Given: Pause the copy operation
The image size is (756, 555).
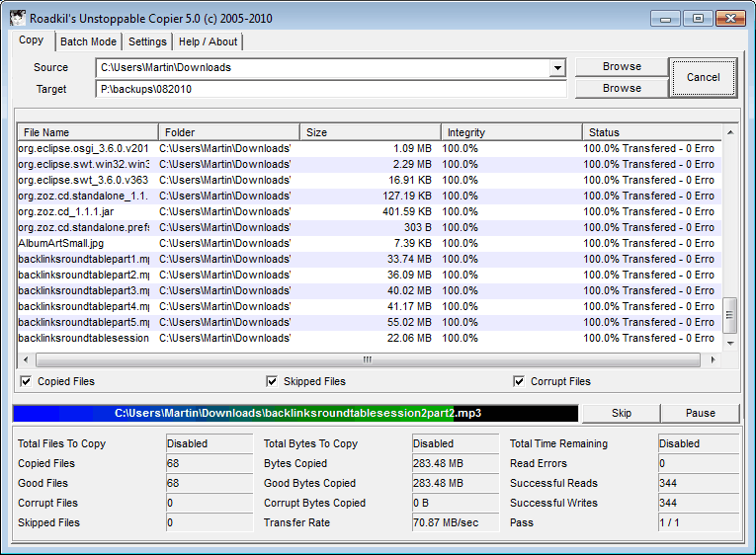Looking at the screenshot, I should point(700,413).
